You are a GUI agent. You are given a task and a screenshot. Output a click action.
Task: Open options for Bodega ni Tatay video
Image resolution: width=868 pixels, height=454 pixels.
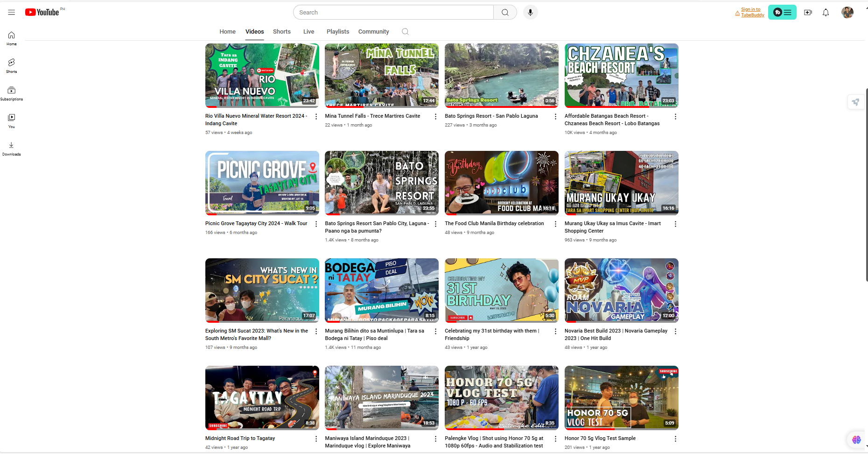[x=435, y=332]
